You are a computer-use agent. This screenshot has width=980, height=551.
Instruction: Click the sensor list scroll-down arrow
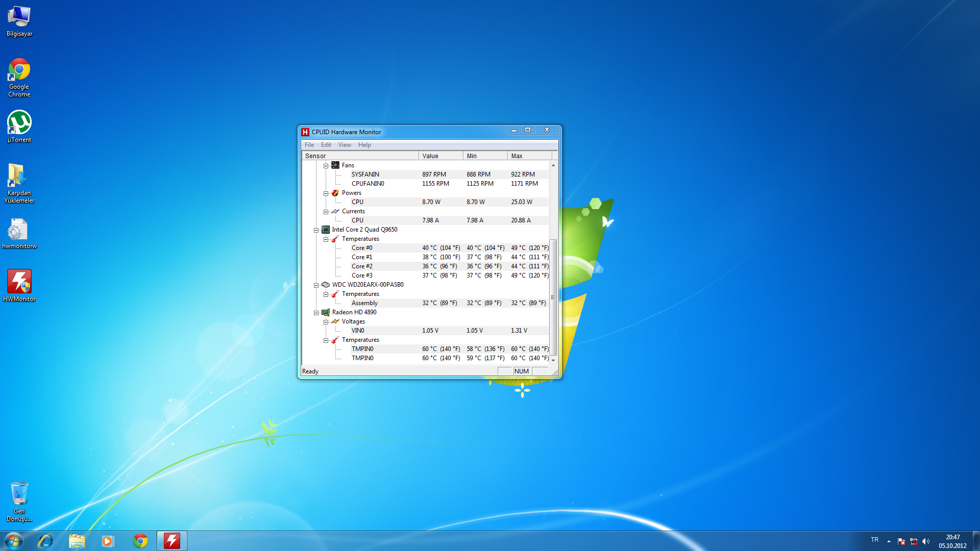tap(553, 360)
